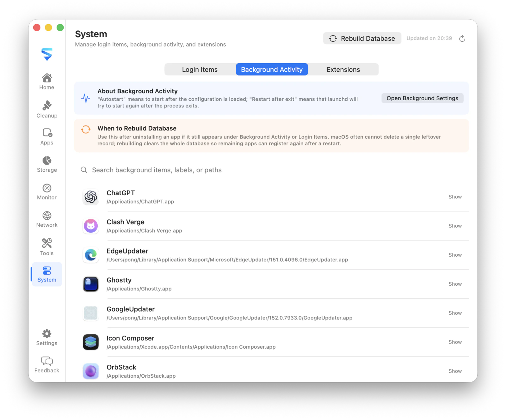Click the orange rebuild icon in info banner
506x420 pixels.
86,129
